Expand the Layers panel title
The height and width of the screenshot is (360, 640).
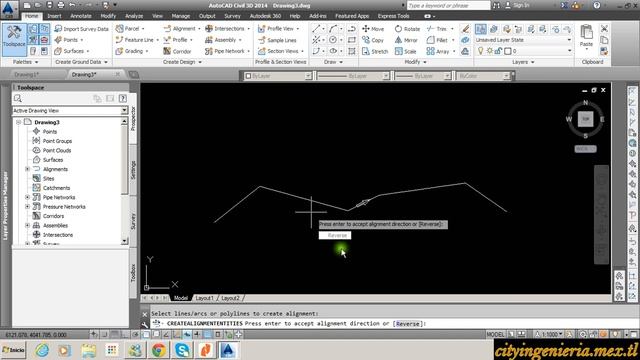click(x=523, y=62)
